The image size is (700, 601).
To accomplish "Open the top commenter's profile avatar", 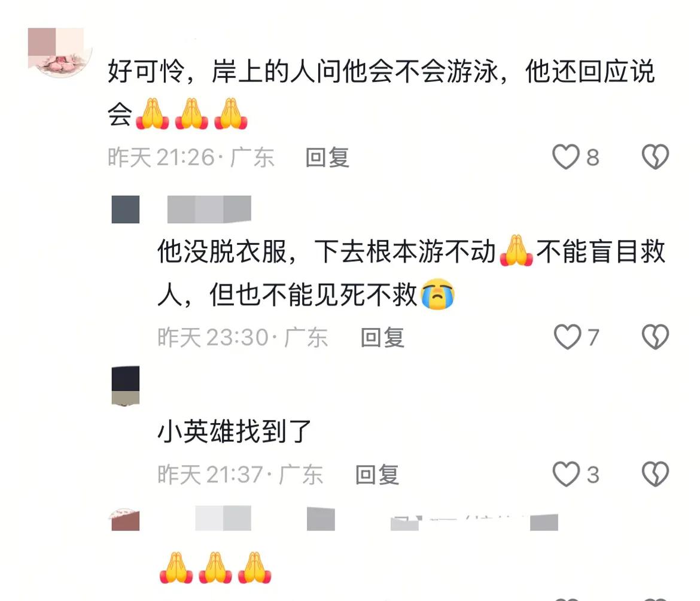I will click(58, 51).
